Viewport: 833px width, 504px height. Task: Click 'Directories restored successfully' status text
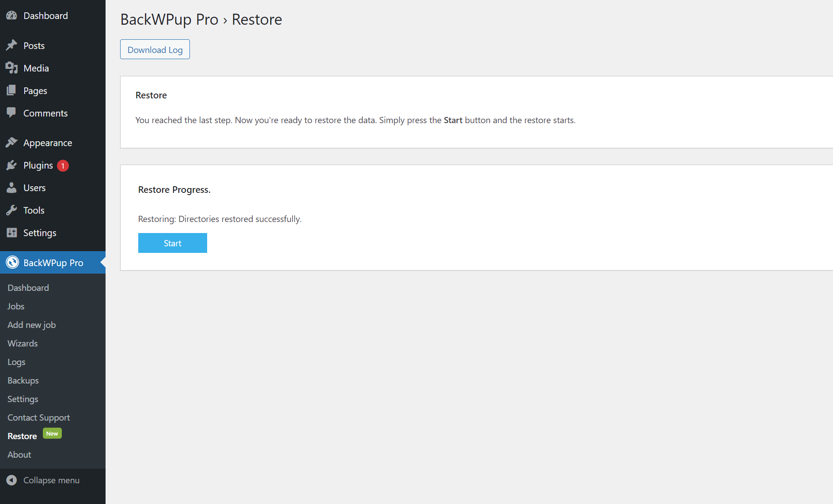pos(240,219)
